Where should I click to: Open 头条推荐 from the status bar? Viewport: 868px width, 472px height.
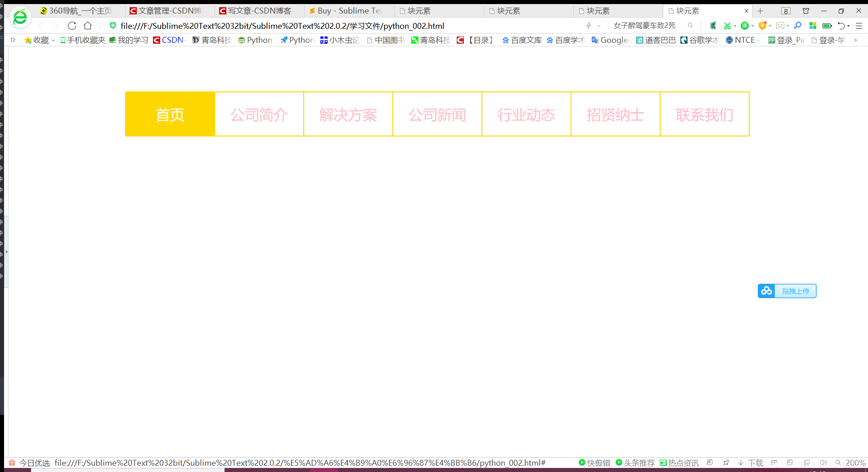pyautogui.click(x=635, y=463)
